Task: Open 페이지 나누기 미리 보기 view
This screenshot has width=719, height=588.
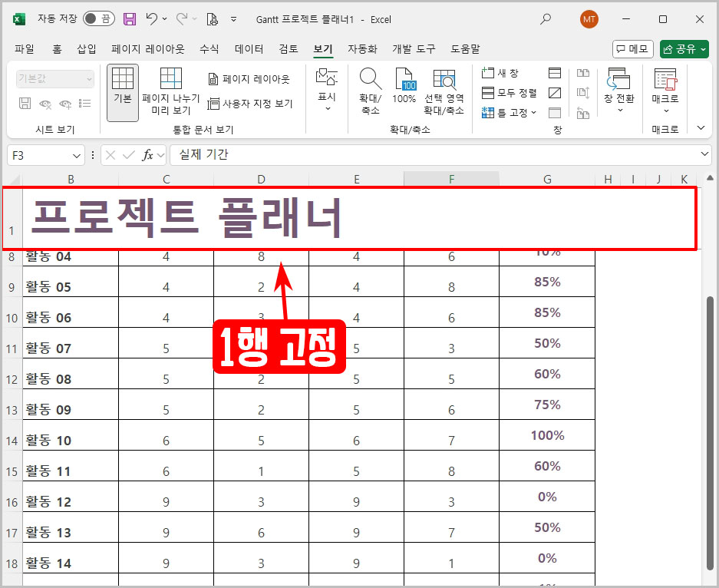Action: [x=170, y=87]
